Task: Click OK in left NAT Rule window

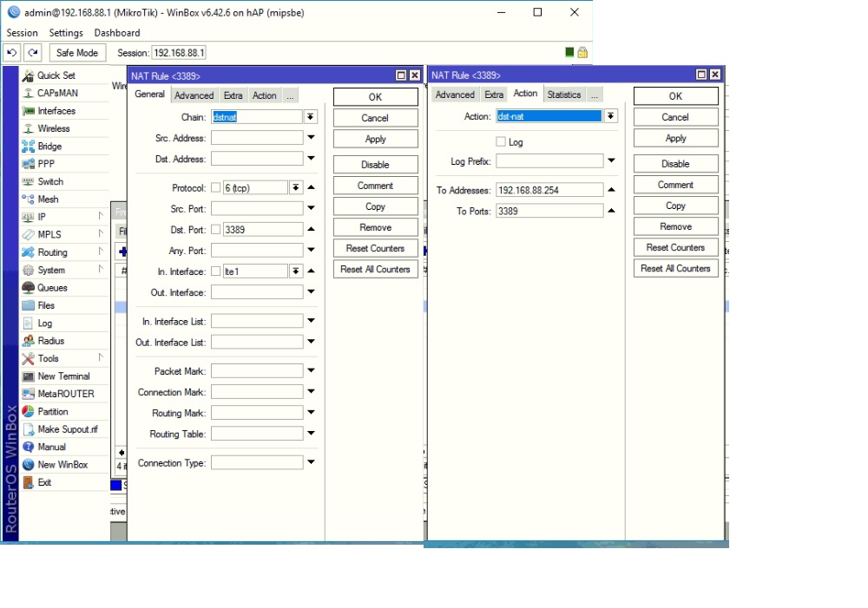Action: [375, 97]
